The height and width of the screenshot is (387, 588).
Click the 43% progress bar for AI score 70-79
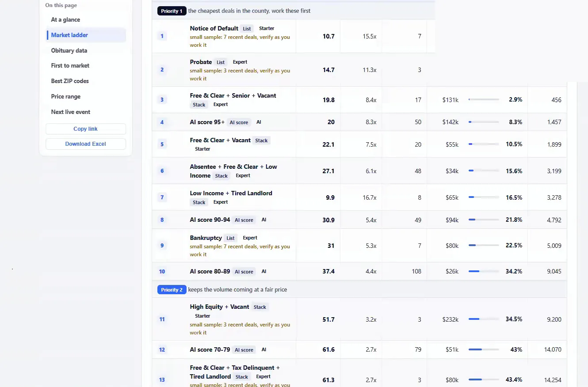[x=484, y=349]
